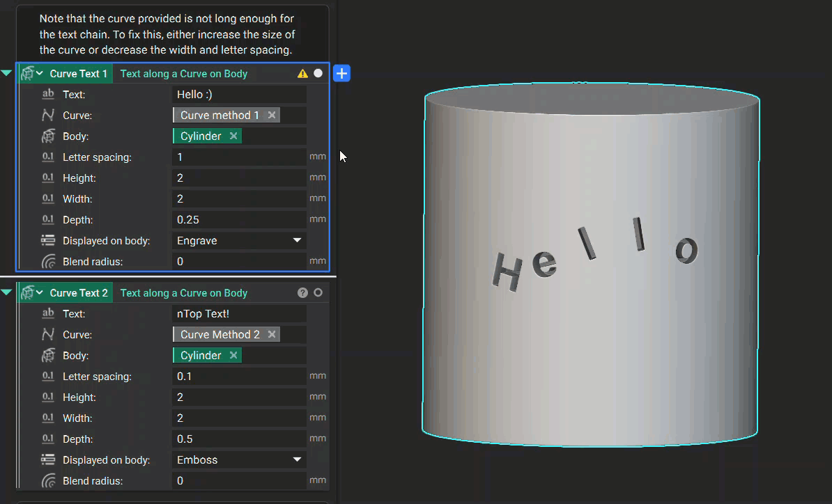Click the Hello :) text input field
The height and width of the screenshot is (504, 832).
(x=239, y=94)
